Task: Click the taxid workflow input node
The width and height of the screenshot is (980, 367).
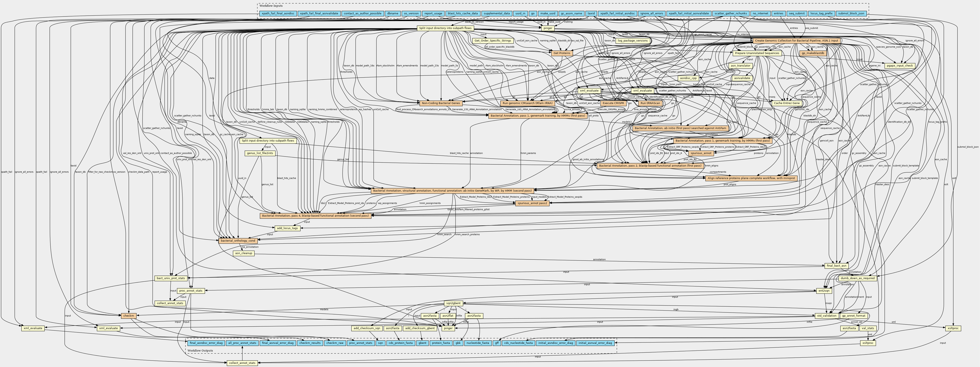Action: pyautogui.click(x=591, y=13)
